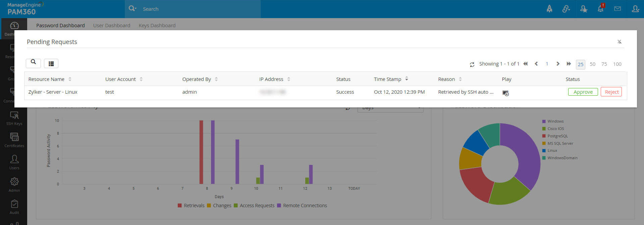
Task: Open the rocket quick-start icon in header
Action: 549,9
